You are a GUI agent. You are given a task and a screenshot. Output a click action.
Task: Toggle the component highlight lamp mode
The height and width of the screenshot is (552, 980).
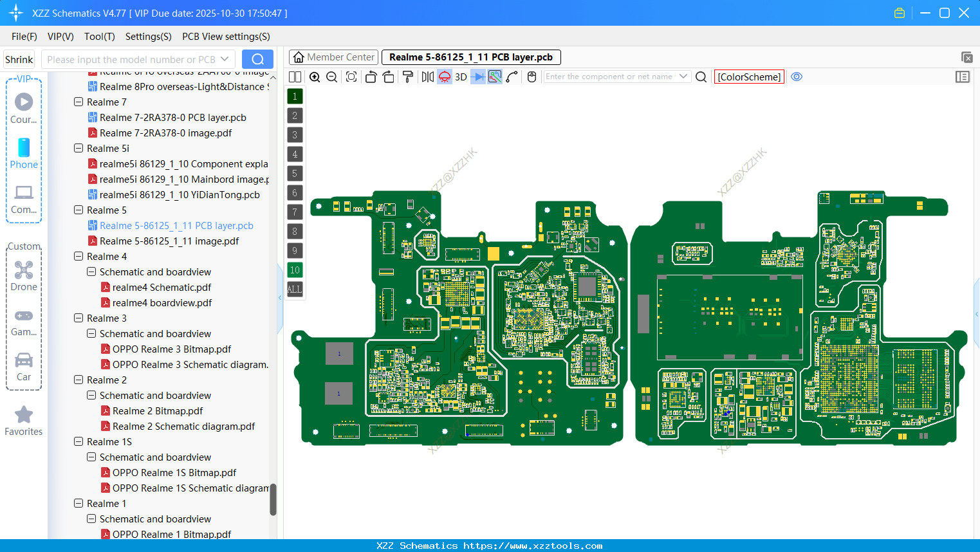tap(444, 77)
